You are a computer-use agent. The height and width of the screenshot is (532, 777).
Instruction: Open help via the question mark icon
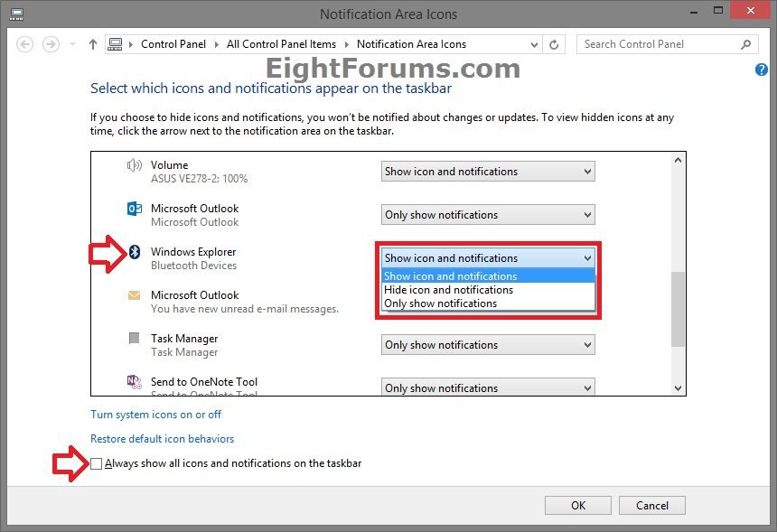(762, 70)
